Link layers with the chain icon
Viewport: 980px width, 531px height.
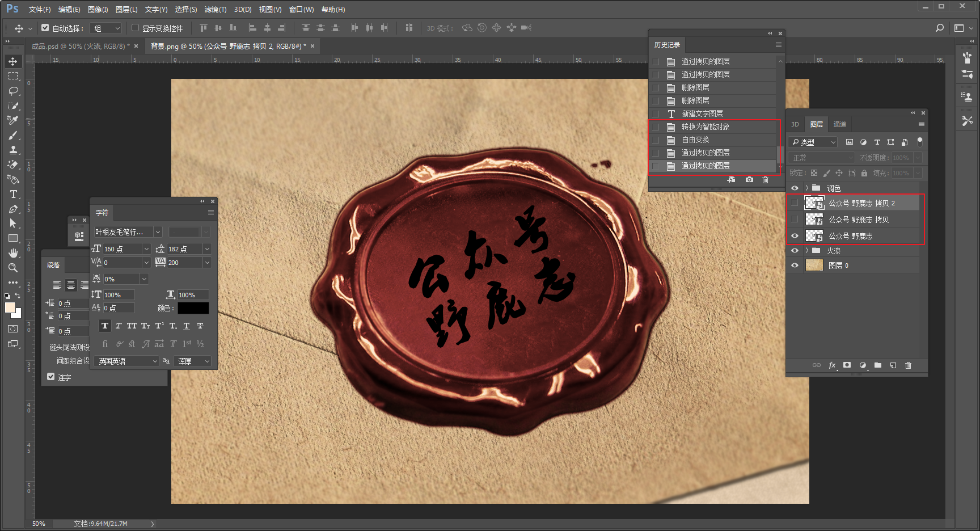coord(817,365)
